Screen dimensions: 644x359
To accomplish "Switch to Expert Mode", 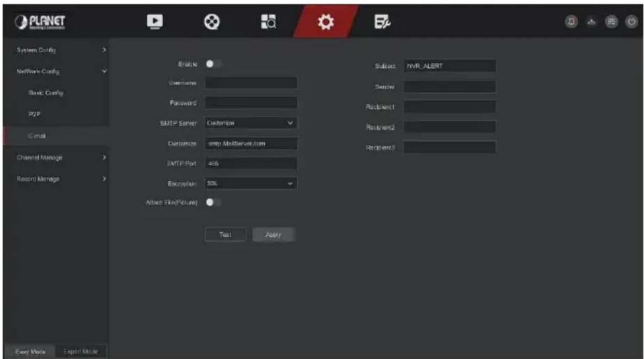I will click(80, 351).
